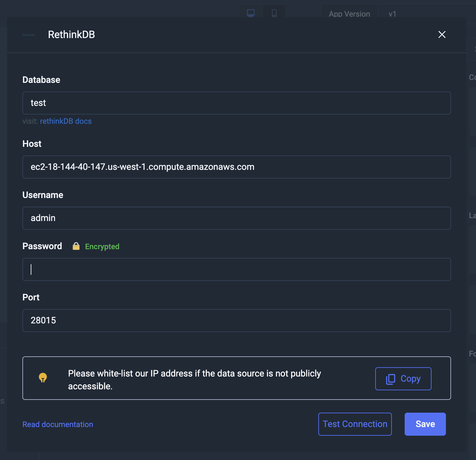Open the Read documentation link

(58, 424)
